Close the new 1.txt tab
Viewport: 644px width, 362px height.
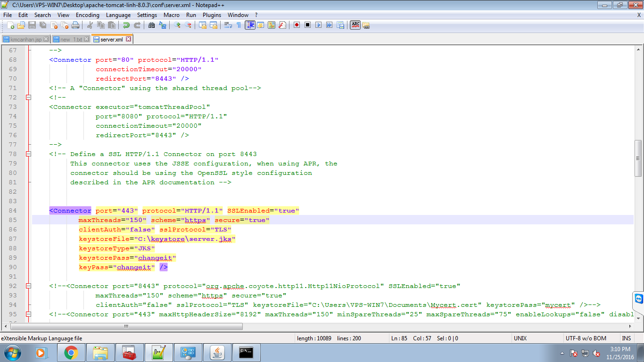[x=86, y=40]
